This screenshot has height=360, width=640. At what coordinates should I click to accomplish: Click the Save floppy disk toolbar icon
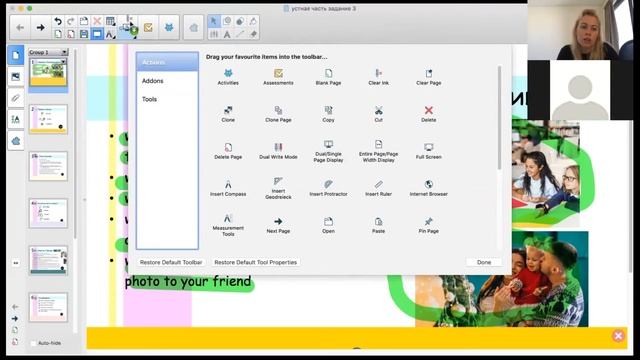pyautogui.click(x=84, y=34)
